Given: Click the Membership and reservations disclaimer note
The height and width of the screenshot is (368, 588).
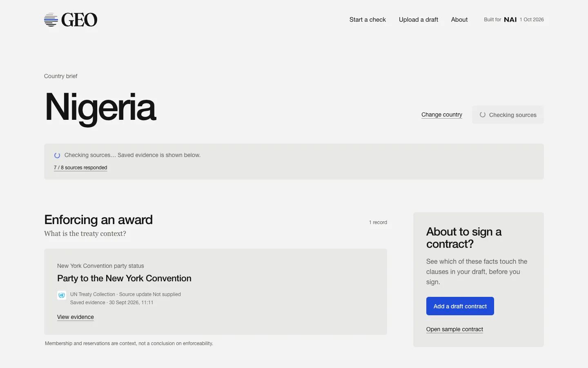Looking at the screenshot, I should click(129, 343).
